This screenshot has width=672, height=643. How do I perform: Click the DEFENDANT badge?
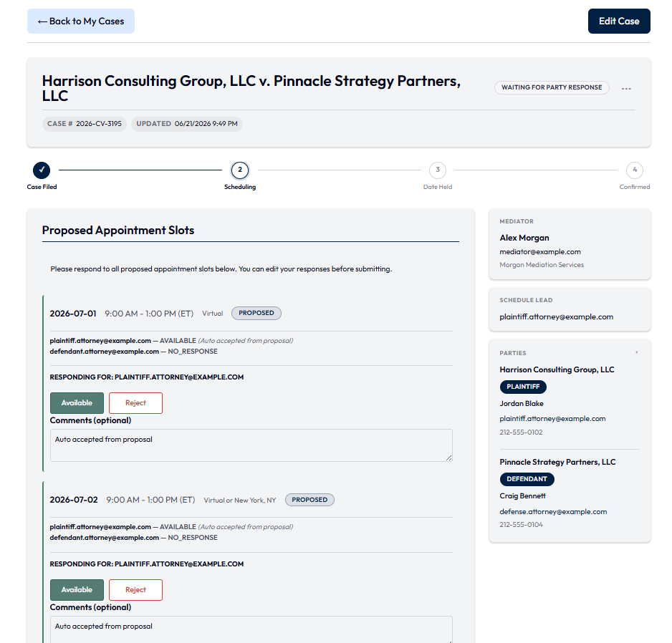coord(527,479)
